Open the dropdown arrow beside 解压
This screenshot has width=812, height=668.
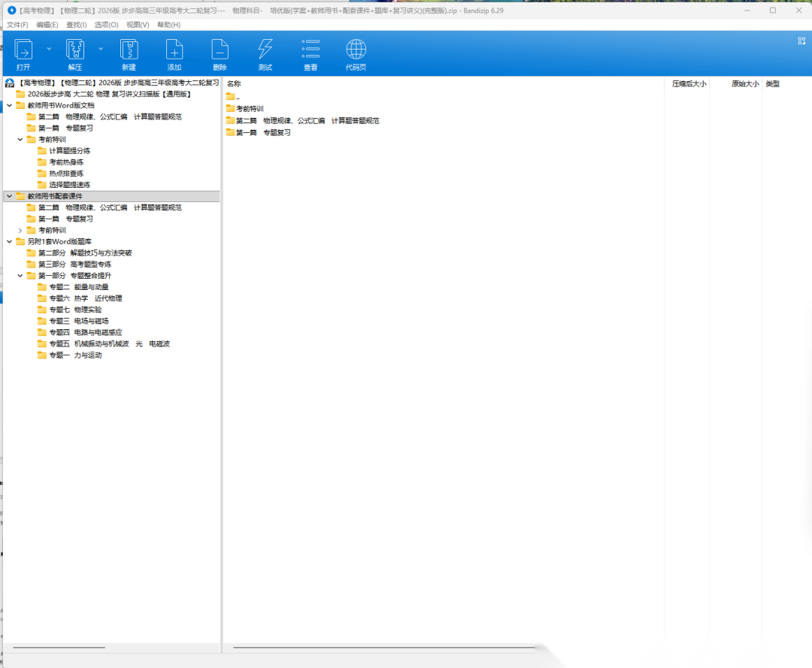pos(101,49)
